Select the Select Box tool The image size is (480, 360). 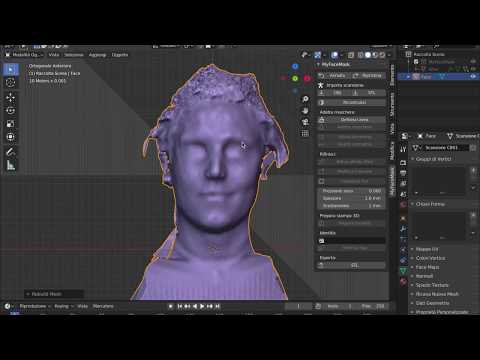[x=11, y=69]
